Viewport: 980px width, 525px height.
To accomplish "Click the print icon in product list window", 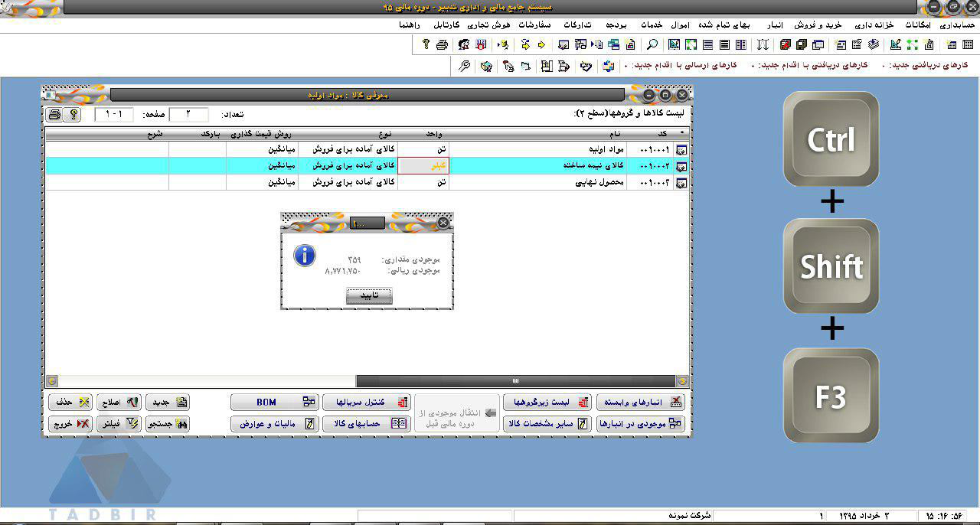I will coord(54,115).
